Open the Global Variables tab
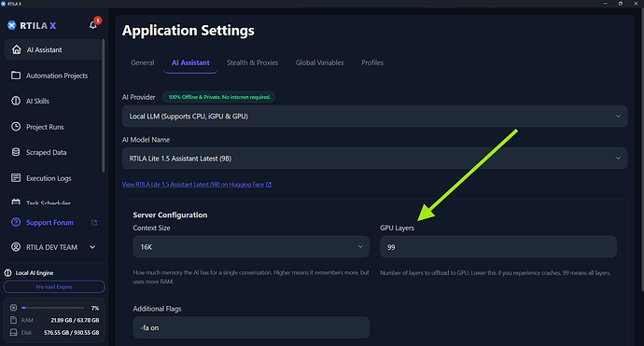The height and width of the screenshot is (346, 644). 320,62
